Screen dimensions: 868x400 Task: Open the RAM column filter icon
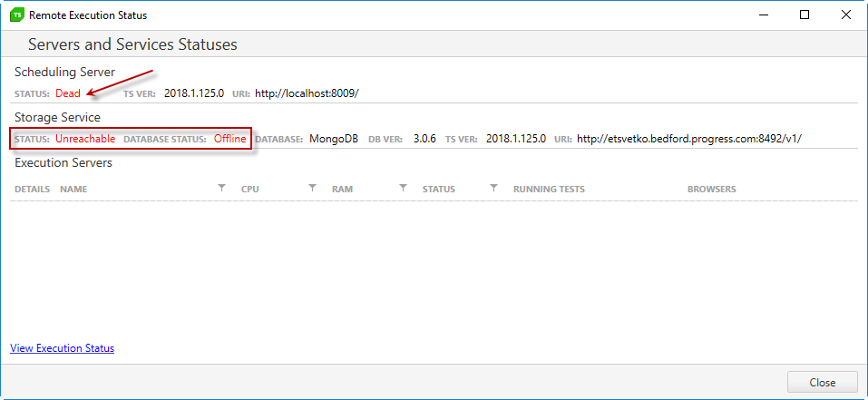pos(403,188)
